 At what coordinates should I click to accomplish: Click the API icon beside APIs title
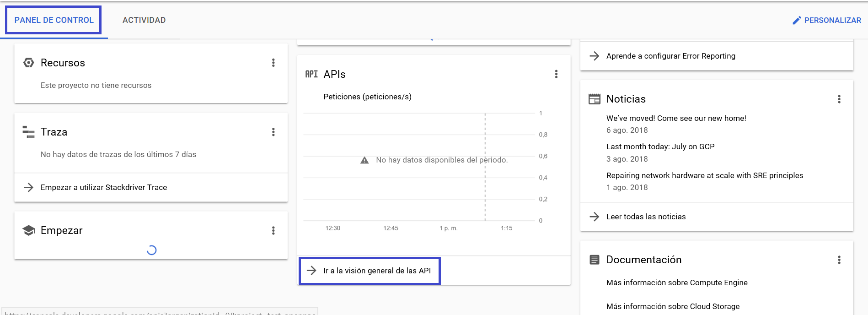click(x=311, y=74)
